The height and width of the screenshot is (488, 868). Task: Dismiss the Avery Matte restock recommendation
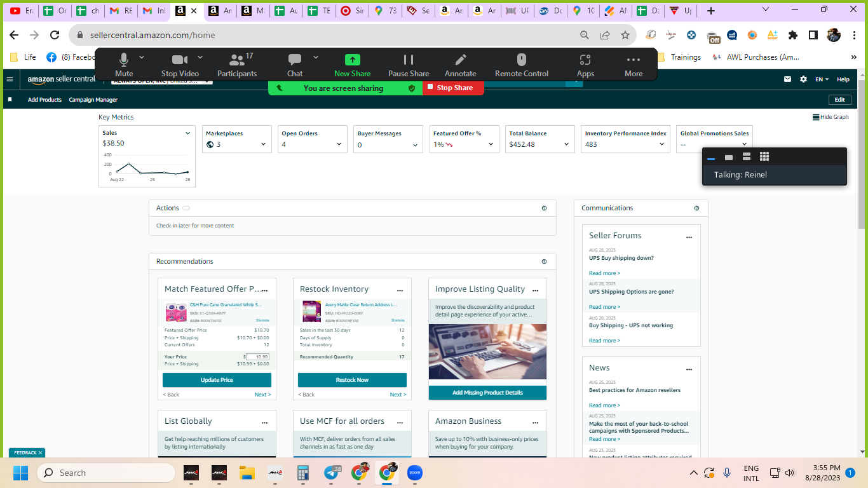pos(398,320)
